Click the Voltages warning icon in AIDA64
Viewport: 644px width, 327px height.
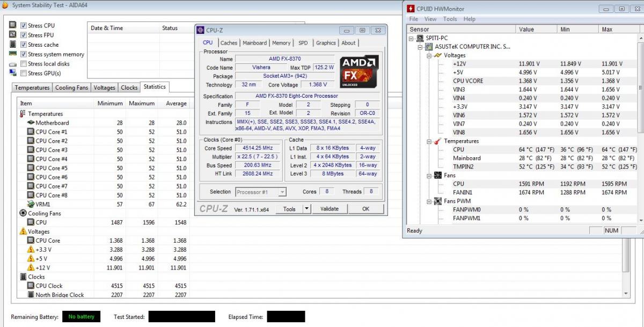(x=23, y=231)
